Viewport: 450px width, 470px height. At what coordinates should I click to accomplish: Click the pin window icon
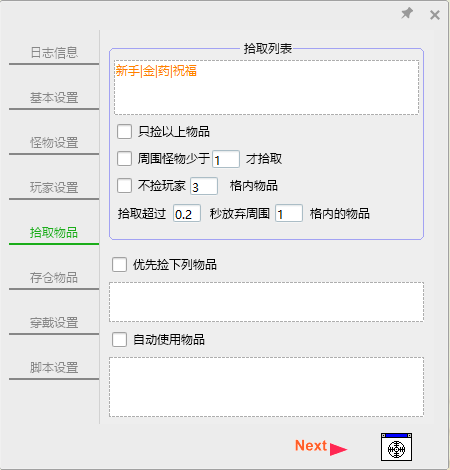point(407,13)
